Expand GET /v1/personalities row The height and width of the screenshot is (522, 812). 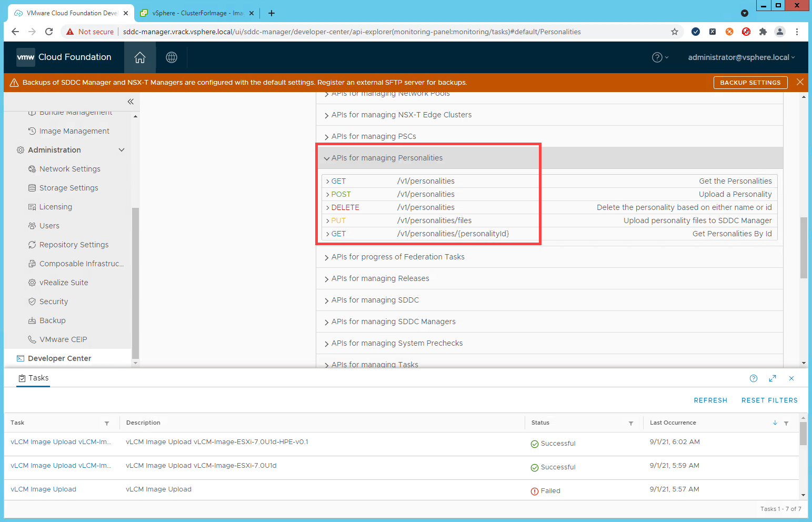[549, 181]
